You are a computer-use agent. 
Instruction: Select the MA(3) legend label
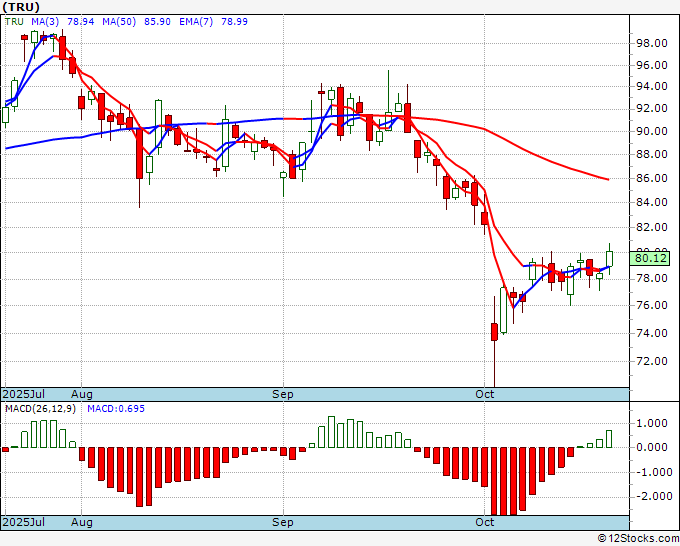[x=45, y=22]
